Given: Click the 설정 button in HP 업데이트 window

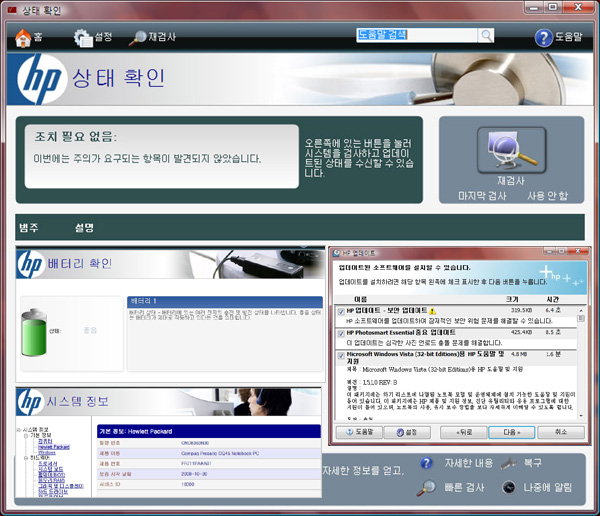Looking at the screenshot, I should tap(407, 432).
